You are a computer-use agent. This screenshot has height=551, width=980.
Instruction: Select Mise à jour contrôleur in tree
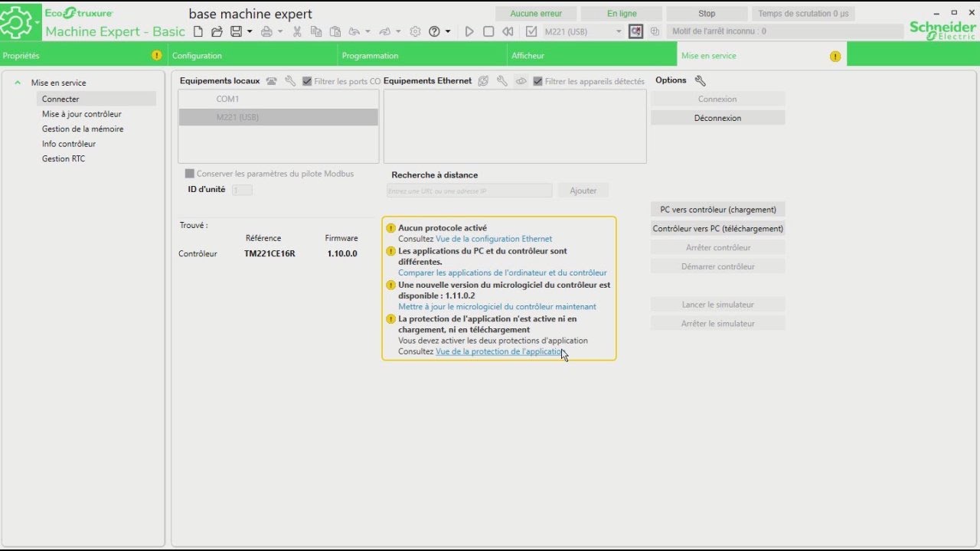(81, 114)
